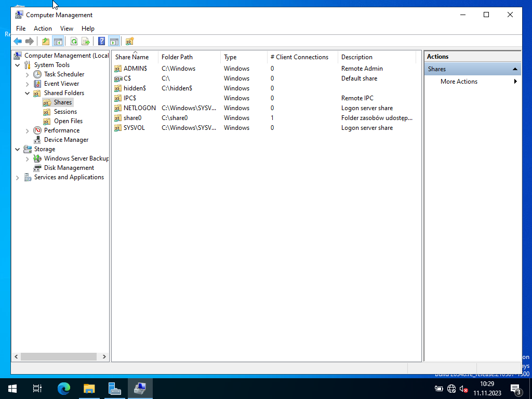
Task: Open File Explorer from the taskbar
Action: [x=89, y=388]
